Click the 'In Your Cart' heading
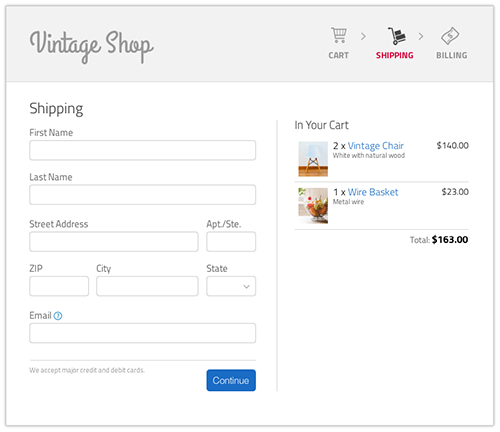500x432 pixels. pyautogui.click(x=321, y=125)
